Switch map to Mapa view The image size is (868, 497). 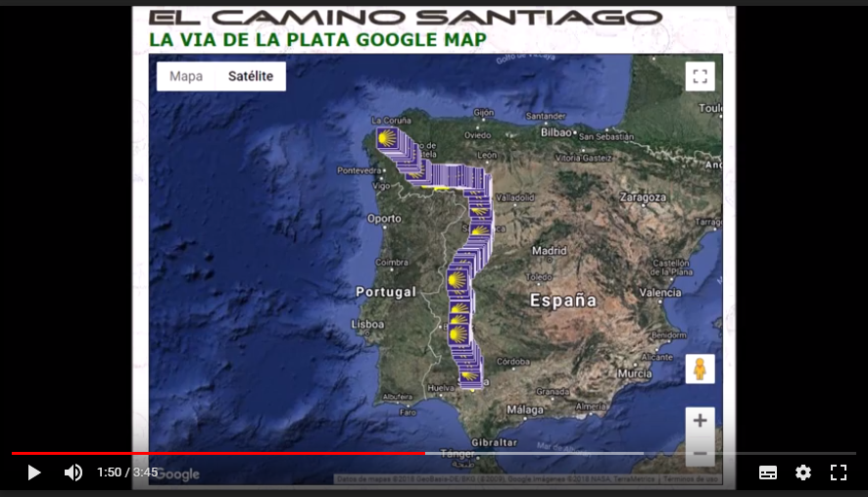[186, 76]
